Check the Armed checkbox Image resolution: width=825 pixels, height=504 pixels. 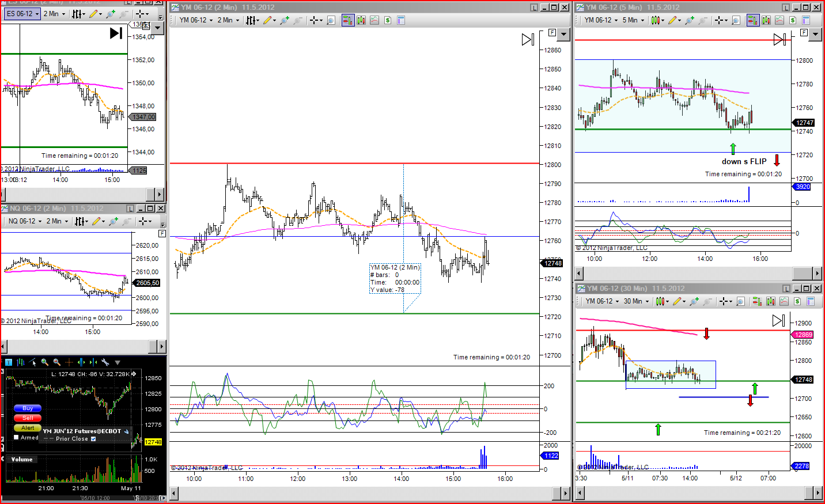16,437
